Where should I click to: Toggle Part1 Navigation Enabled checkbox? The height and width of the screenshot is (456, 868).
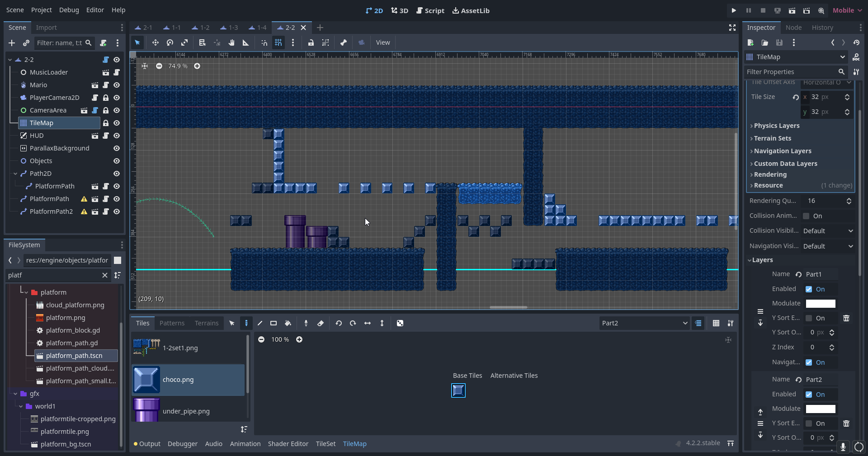point(809,362)
